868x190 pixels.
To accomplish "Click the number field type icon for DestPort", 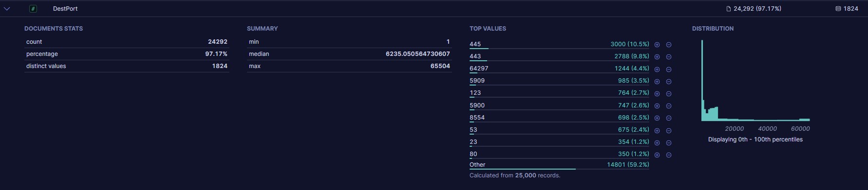I will pos(33,9).
